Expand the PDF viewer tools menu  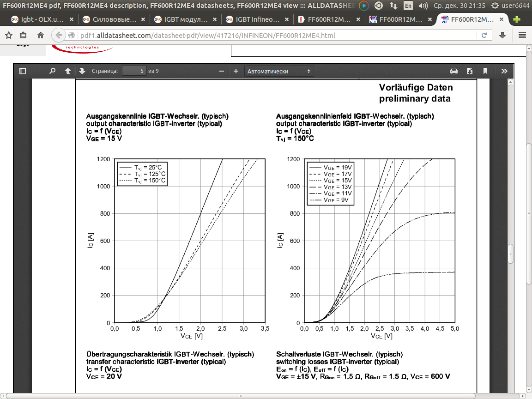point(504,71)
